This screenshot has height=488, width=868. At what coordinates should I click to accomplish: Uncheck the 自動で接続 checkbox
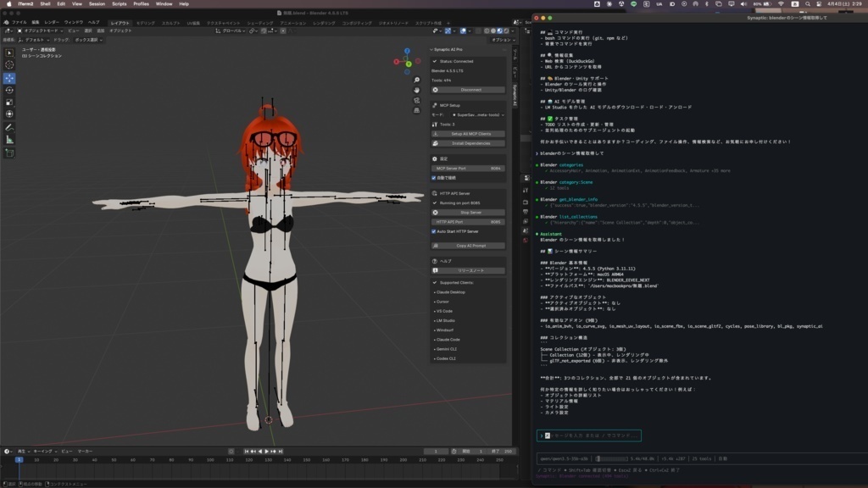point(435,178)
